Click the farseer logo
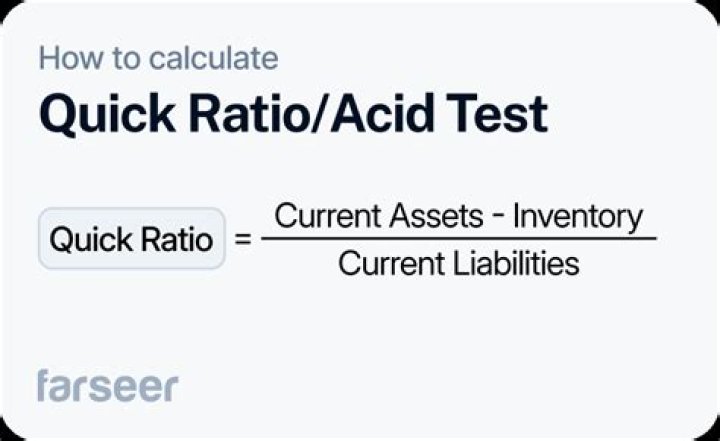Image resolution: width=720 pixels, height=441 pixels. (107, 385)
